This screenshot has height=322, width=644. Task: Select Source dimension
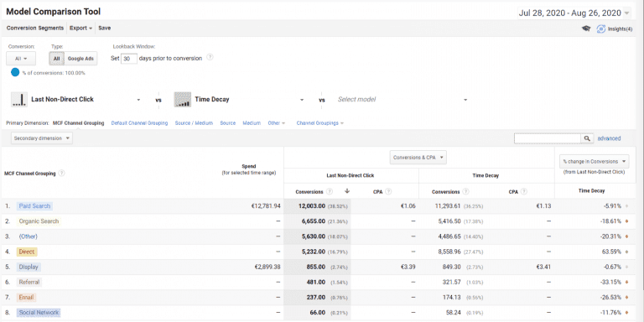[228, 122]
